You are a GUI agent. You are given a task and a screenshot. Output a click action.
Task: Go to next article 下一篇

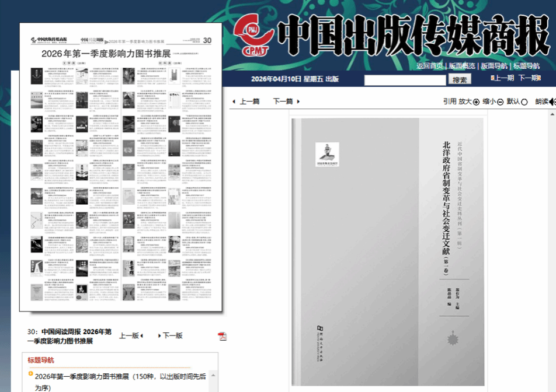click(x=286, y=101)
